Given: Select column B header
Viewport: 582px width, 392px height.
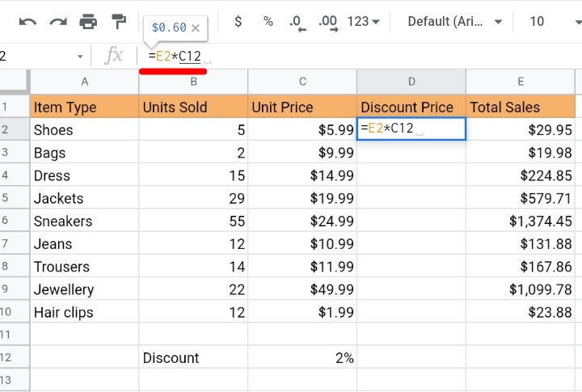Looking at the screenshot, I should [193, 82].
